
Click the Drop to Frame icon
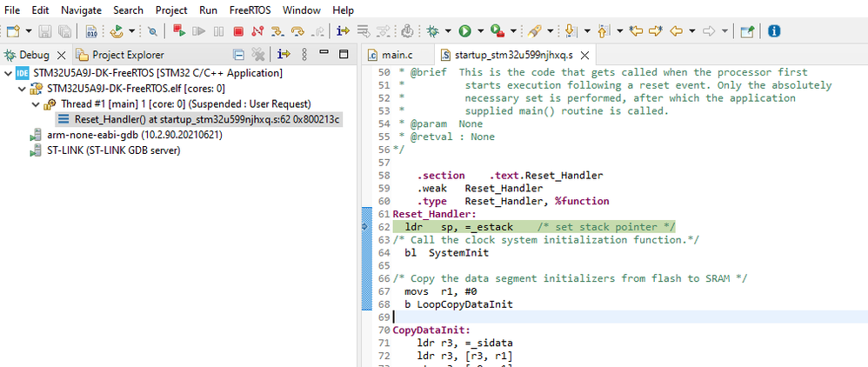coord(364,31)
